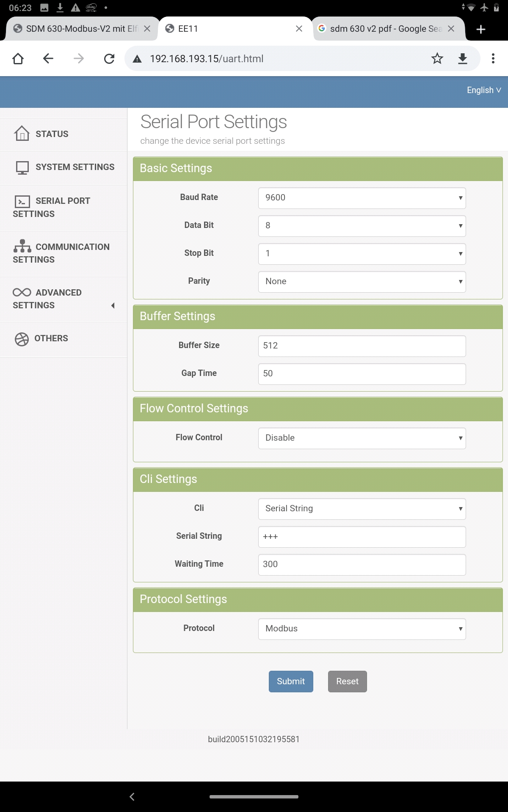Click the Status house icon in the sidebar
This screenshot has width=508, height=812.
tap(22, 134)
